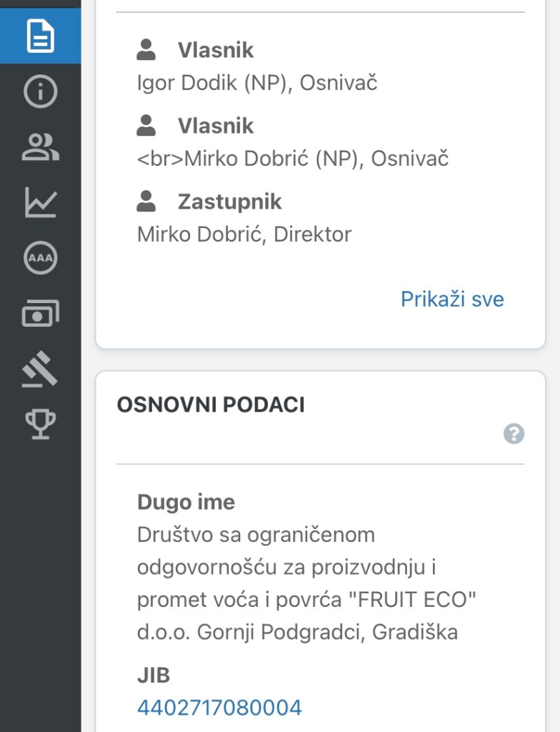560x732 pixels.
Task: Click the person icon above Igor Dodik
Action: (146, 49)
